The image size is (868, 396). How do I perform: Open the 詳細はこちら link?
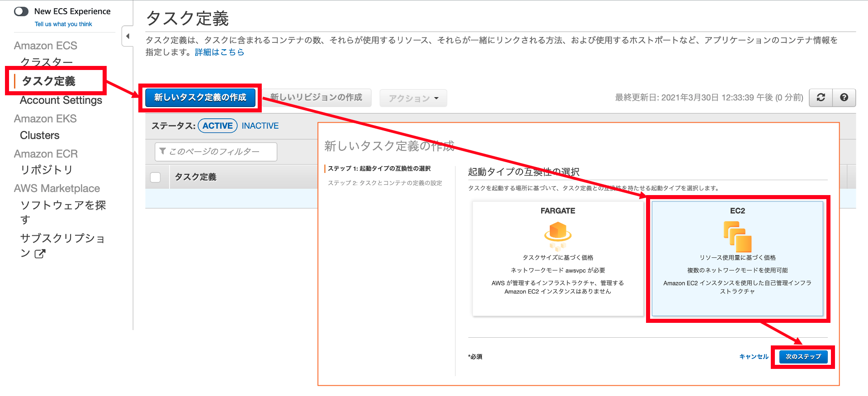point(219,52)
